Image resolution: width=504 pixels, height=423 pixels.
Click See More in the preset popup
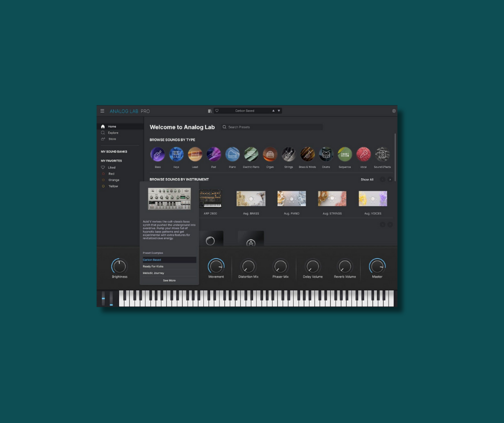click(169, 280)
